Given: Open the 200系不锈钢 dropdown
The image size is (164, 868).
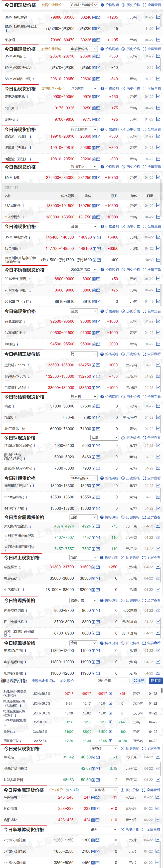Looking at the screenshot, I should point(84,270).
